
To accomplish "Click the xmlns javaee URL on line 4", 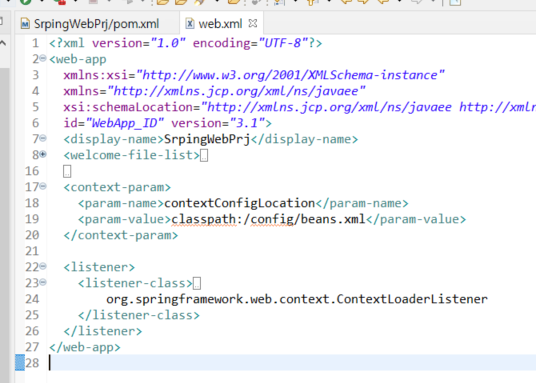I will coord(236,91).
